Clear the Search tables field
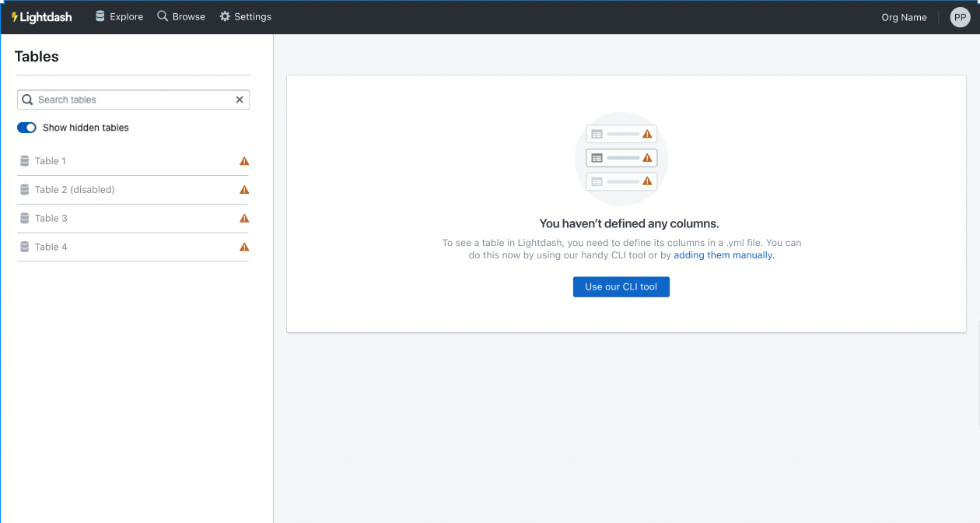The image size is (980, 523). point(240,100)
